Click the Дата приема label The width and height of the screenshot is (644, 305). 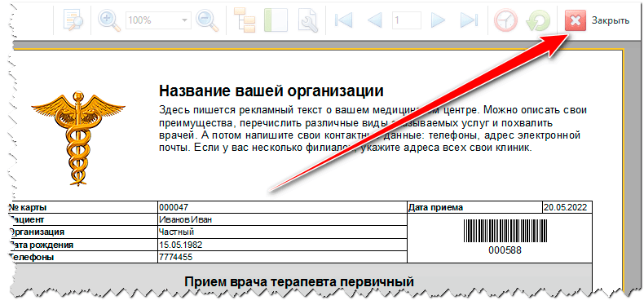[436, 207]
